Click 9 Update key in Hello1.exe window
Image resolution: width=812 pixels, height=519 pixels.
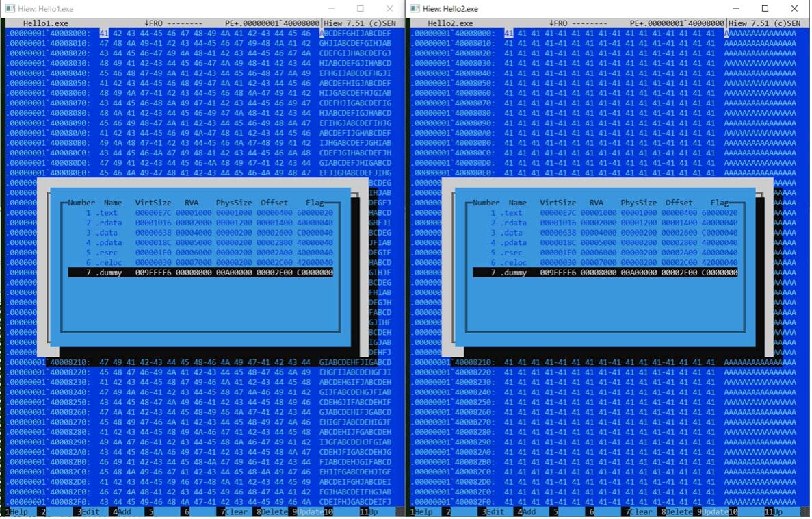coord(307,511)
